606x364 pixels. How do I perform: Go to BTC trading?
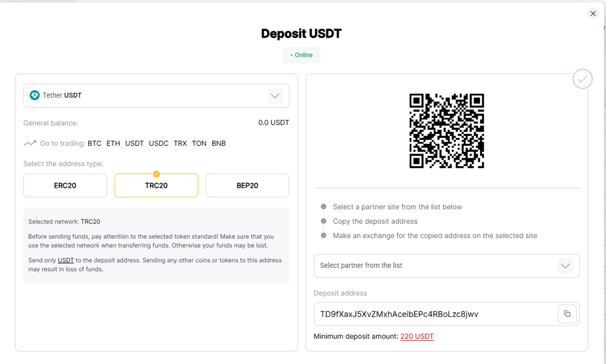tap(95, 143)
